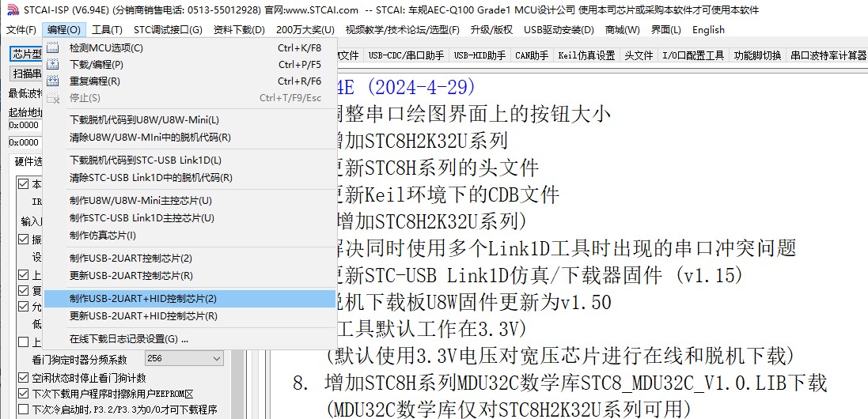Switch the interface to English
This screenshot has width=868, height=419.
point(708,30)
